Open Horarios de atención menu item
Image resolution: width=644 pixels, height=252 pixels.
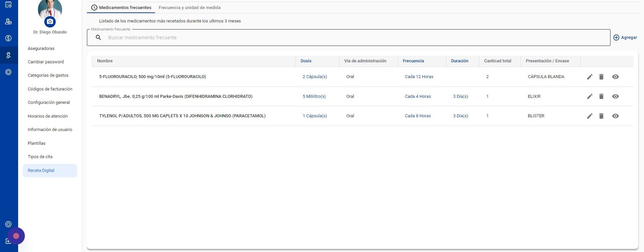(x=48, y=116)
